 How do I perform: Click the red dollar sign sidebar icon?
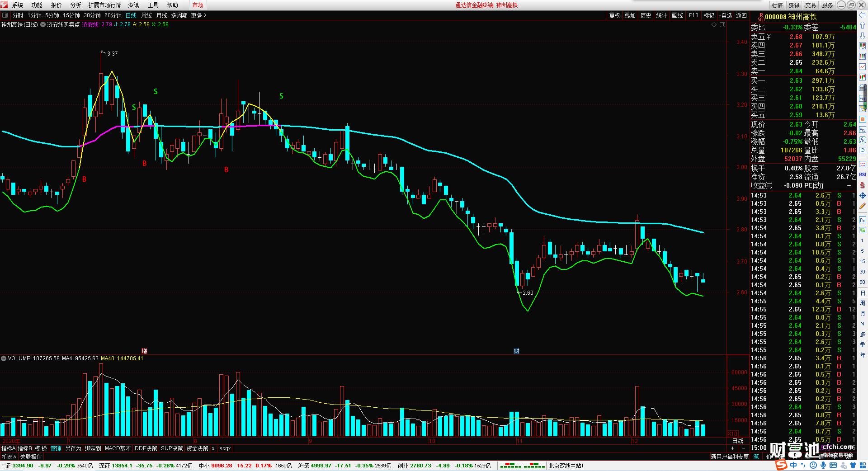click(862, 185)
